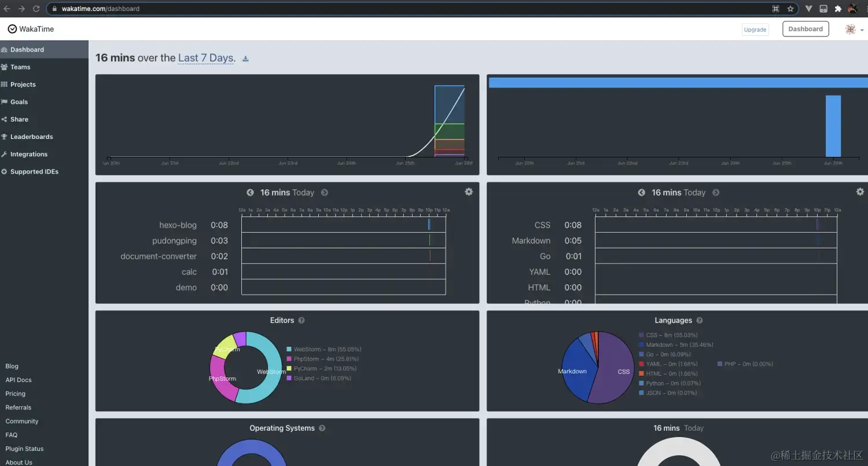
Task: Click the YAML legend entry
Action: 668,364
